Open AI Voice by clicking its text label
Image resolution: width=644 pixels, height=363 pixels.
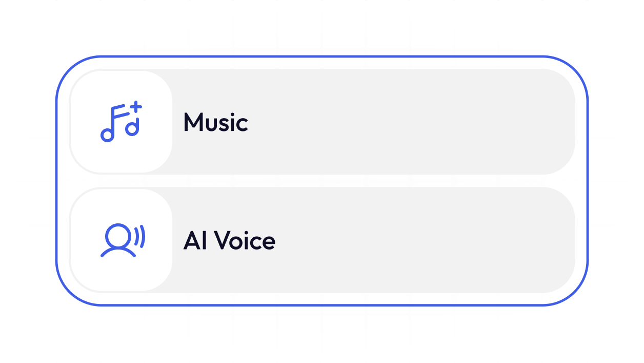pos(229,241)
